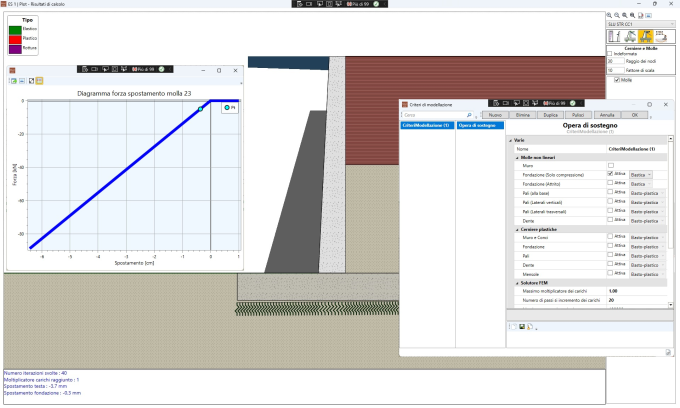Click the property grid scrollbar down arrow
The width and height of the screenshot is (680, 408).
point(670,305)
